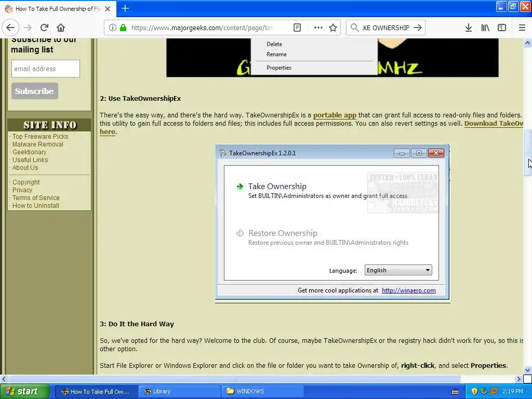Viewport: 532px width, 399px height.
Task: Open Useful Links in Site Info
Action: (30, 160)
